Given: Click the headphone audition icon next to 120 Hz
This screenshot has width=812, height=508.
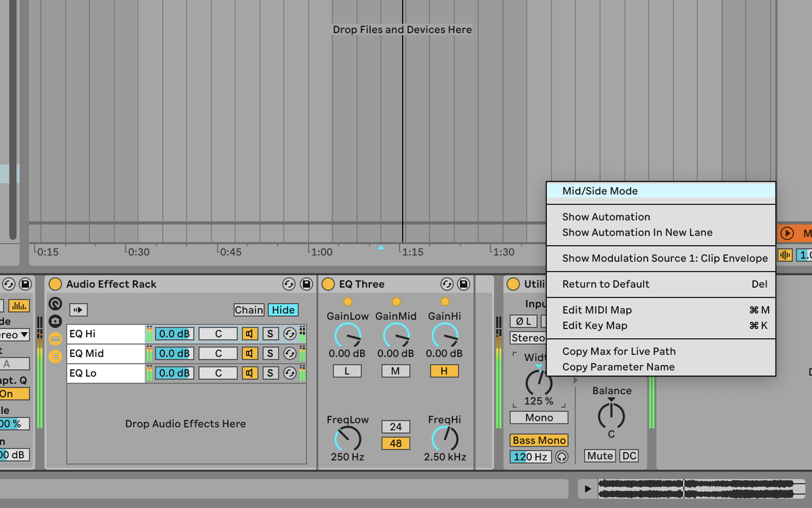Looking at the screenshot, I should tap(562, 457).
